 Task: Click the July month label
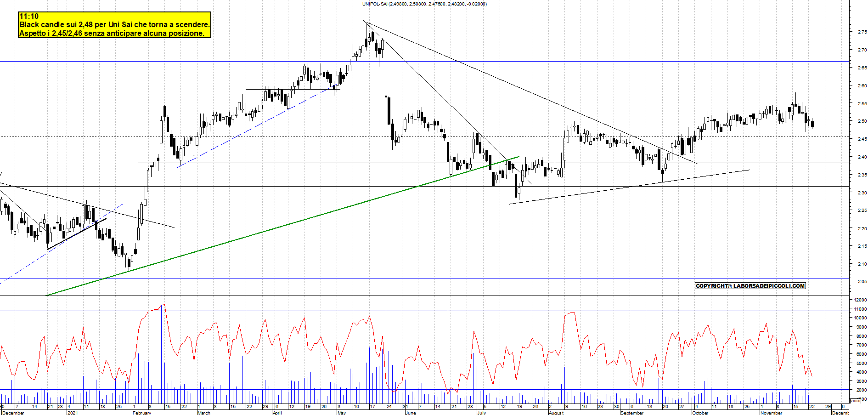point(481,413)
